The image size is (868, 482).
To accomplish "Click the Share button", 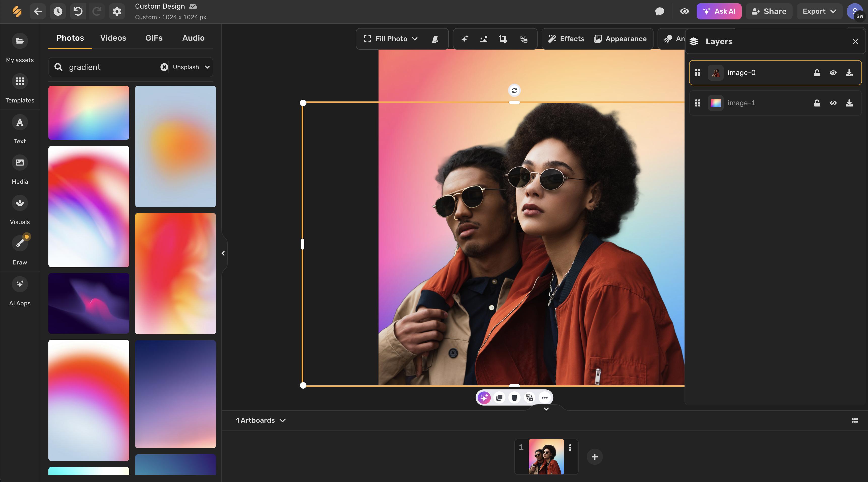I will [769, 11].
